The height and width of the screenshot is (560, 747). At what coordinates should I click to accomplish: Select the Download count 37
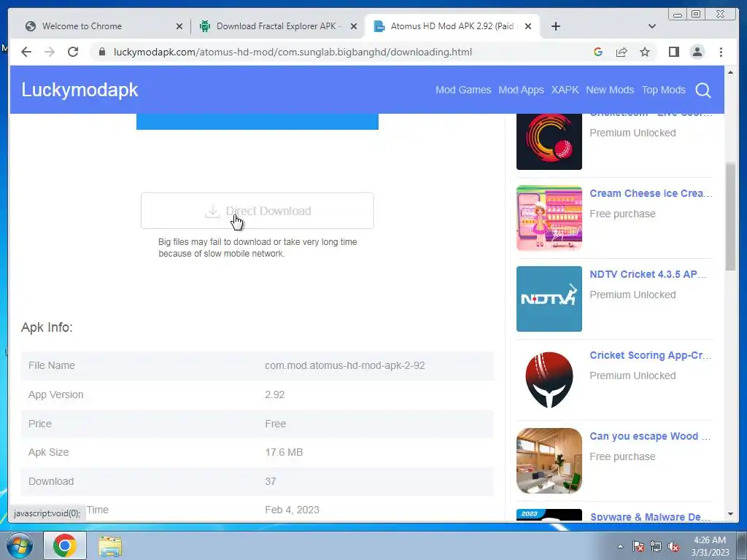tap(271, 481)
